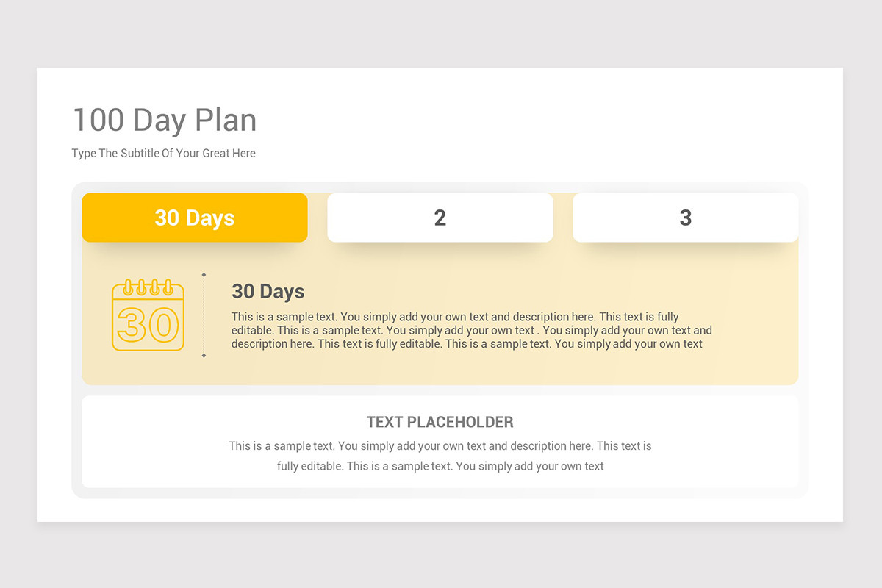
Task: Click the top diamond of dotted divider
Action: coord(204,274)
